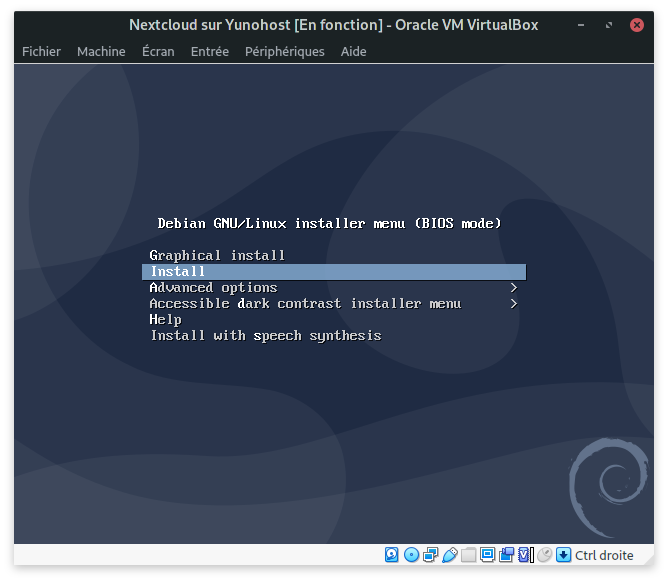This screenshot has width=668, height=582.
Task: Click the Ctrl droite host key label
Action: (x=604, y=555)
